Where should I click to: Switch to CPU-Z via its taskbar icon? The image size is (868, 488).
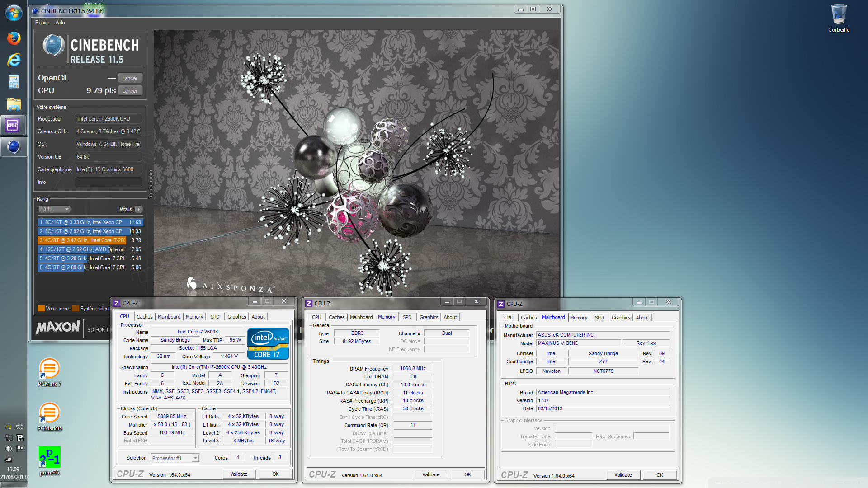click(x=13, y=125)
